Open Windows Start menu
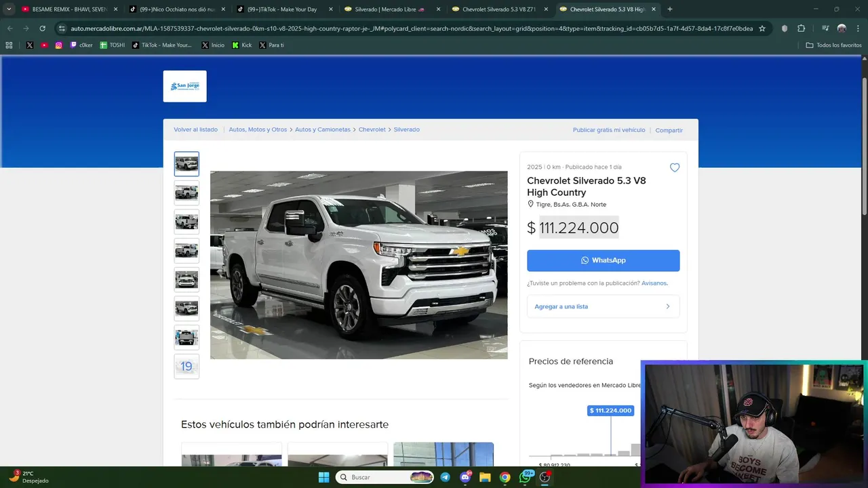 pyautogui.click(x=323, y=477)
